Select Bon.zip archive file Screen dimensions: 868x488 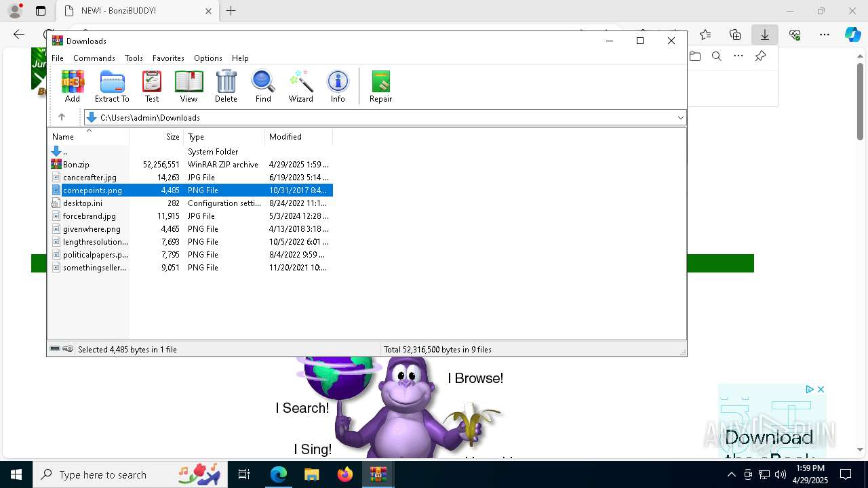tap(191, 165)
